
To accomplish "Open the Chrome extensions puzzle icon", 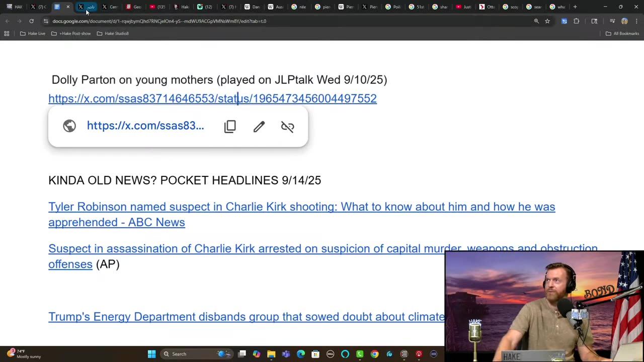I will click(577, 21).
